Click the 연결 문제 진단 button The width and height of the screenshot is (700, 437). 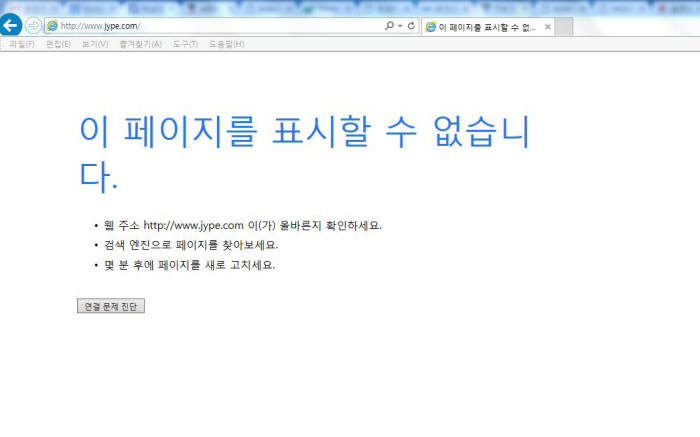pos(111,306)
